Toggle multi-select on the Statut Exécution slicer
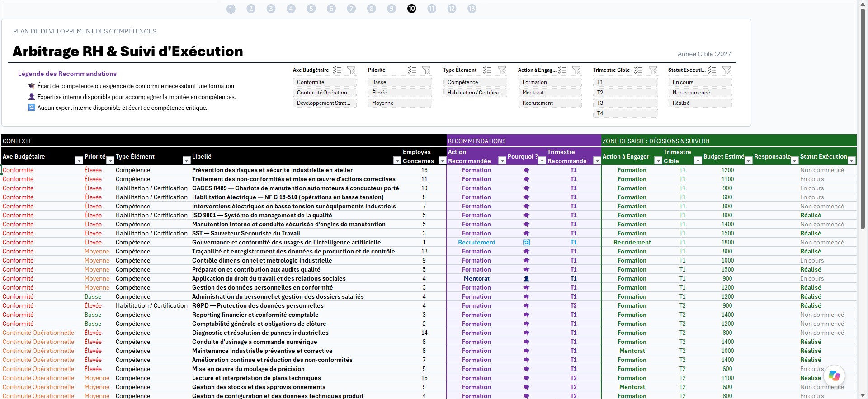Viewport: 868px width, 399px height. click(712, 70)
